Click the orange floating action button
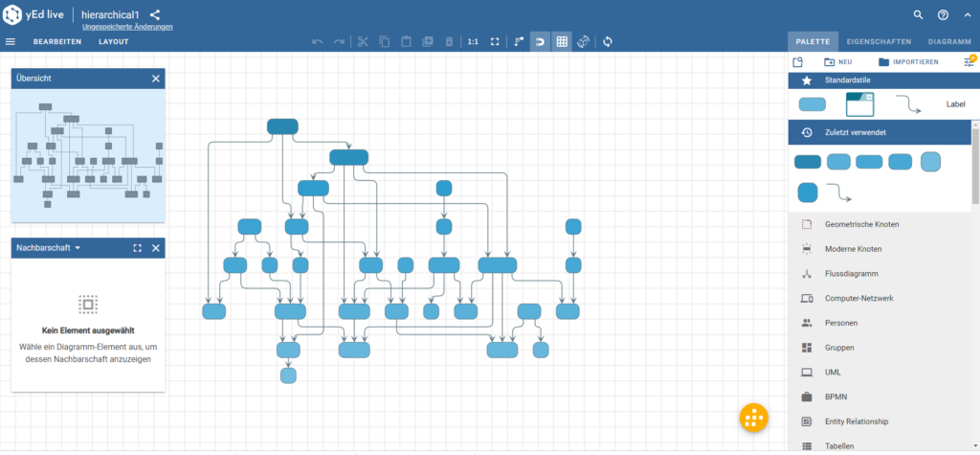 click(753, 417)
